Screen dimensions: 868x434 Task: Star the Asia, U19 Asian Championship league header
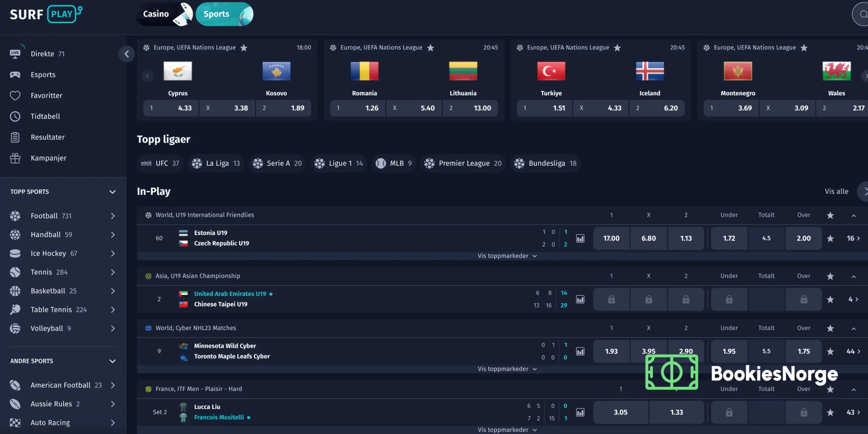[x=830, y=276]
